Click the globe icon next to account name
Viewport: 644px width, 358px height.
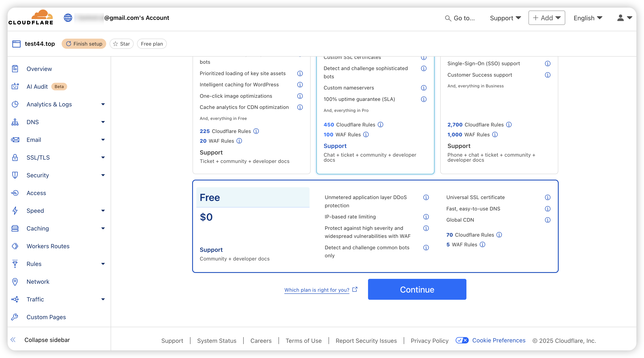point(68,18)
